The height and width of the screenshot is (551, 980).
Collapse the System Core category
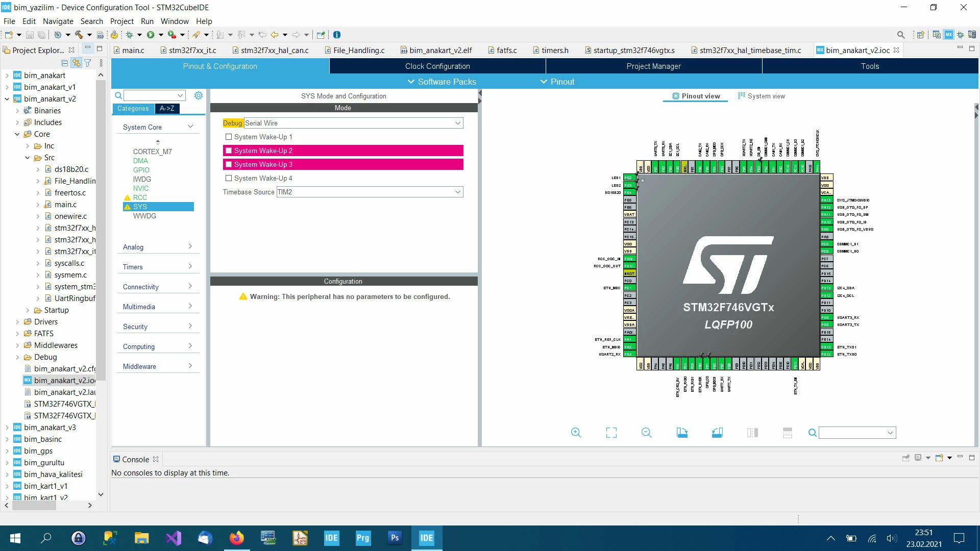158,127
